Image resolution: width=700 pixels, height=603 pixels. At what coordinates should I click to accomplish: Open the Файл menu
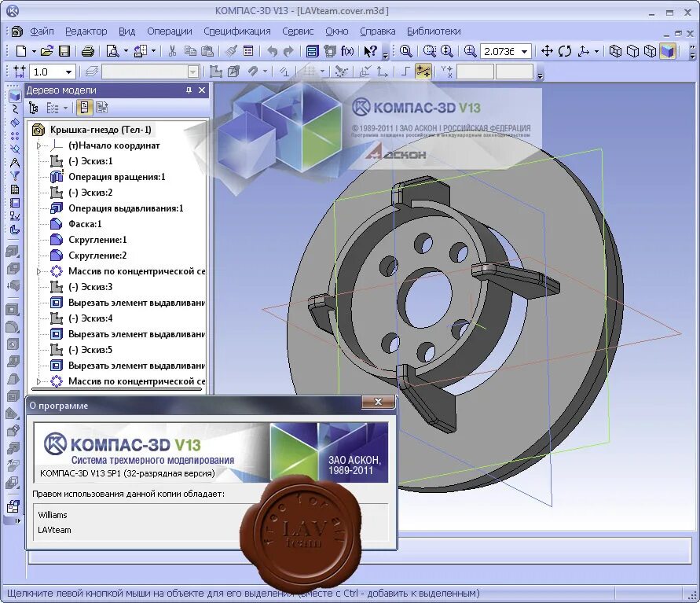[x=42, y=31]
